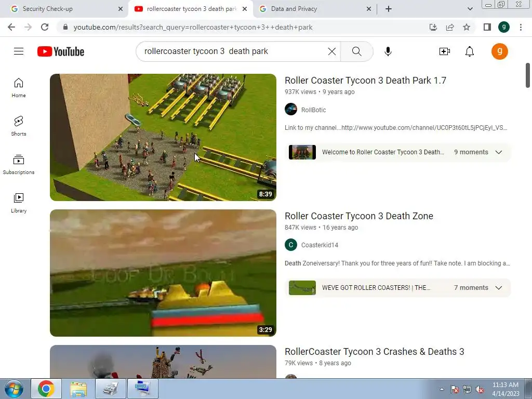The height and width of the screenshot is (399, 532).
Task: Open Subscriptions in the sidebar
Action: (x=19, y=165)
